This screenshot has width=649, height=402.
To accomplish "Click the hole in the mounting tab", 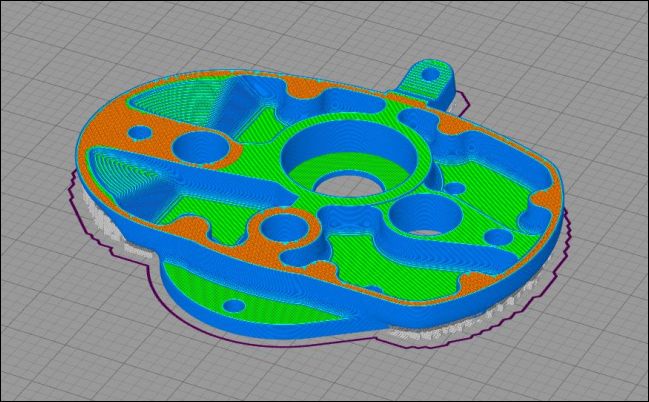I will tap(430, 74).
